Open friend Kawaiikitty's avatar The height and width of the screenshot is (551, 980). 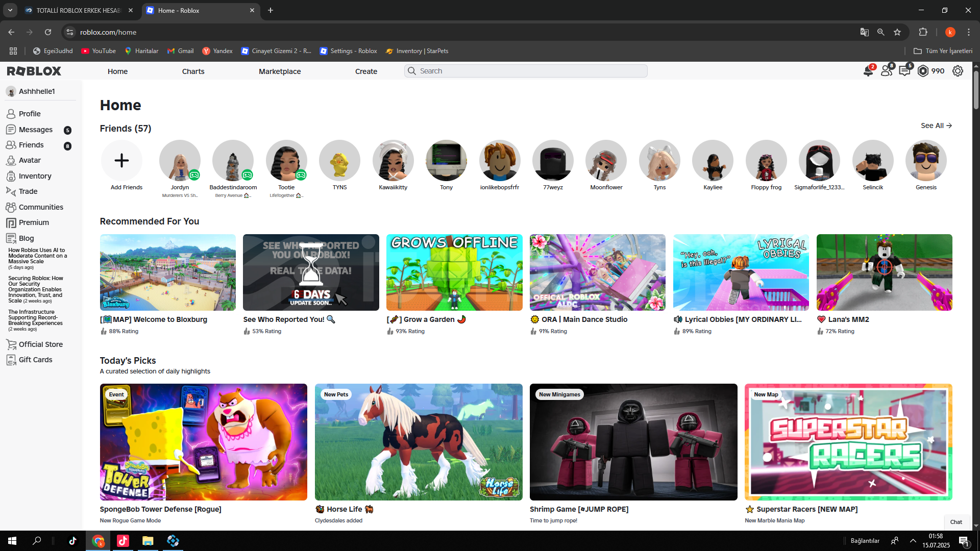point(393,161)
